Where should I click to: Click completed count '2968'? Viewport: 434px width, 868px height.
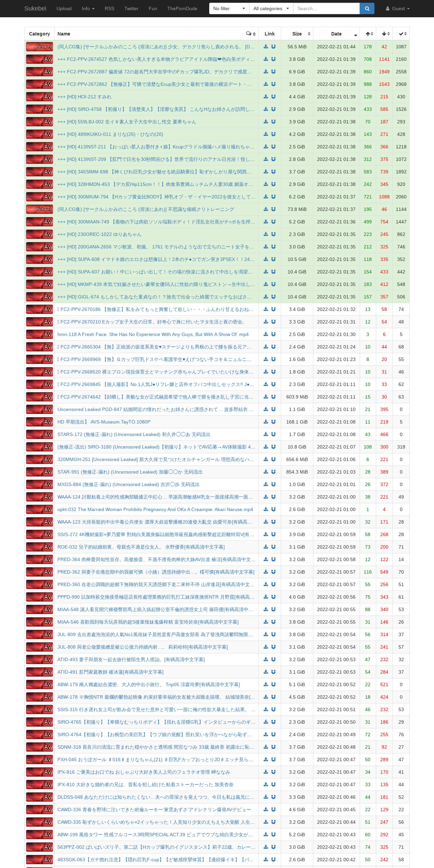tap(401, 84)
